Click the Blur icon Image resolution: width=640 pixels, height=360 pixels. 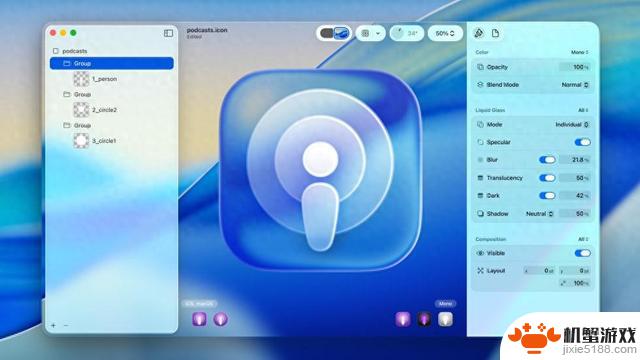(480, 160)
